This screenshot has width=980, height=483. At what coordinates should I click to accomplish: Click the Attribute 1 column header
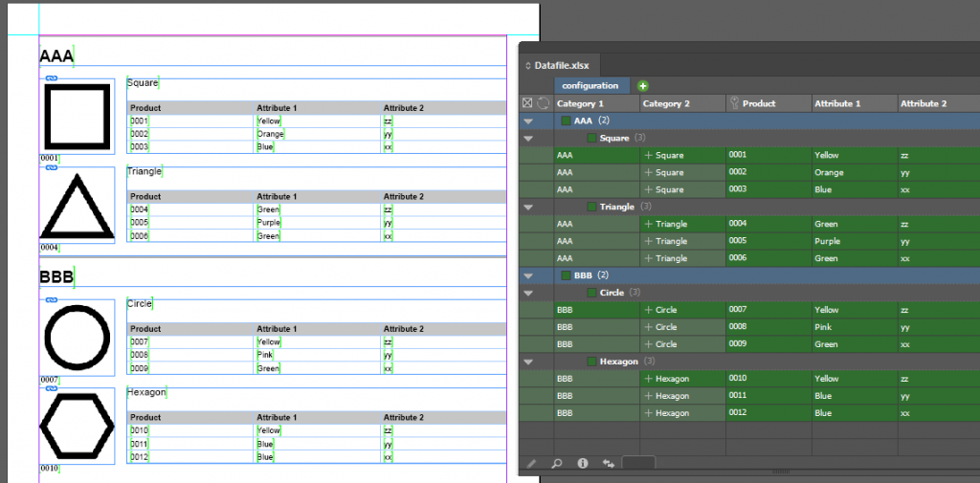837,103
